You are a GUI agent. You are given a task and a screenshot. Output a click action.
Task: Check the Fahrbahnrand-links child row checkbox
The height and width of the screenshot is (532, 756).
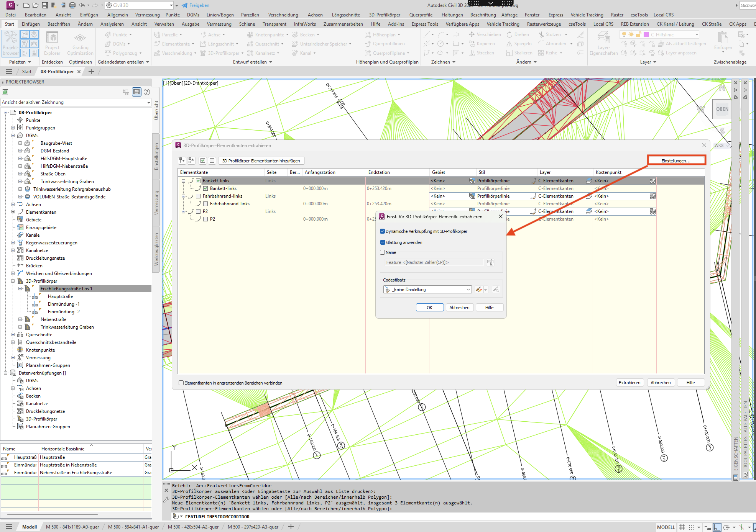tap(205, 204)
